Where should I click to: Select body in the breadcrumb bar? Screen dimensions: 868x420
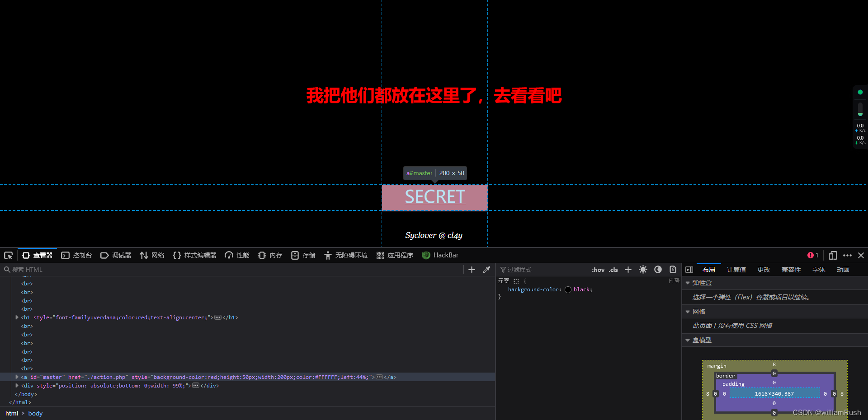[x=35, y=414]
